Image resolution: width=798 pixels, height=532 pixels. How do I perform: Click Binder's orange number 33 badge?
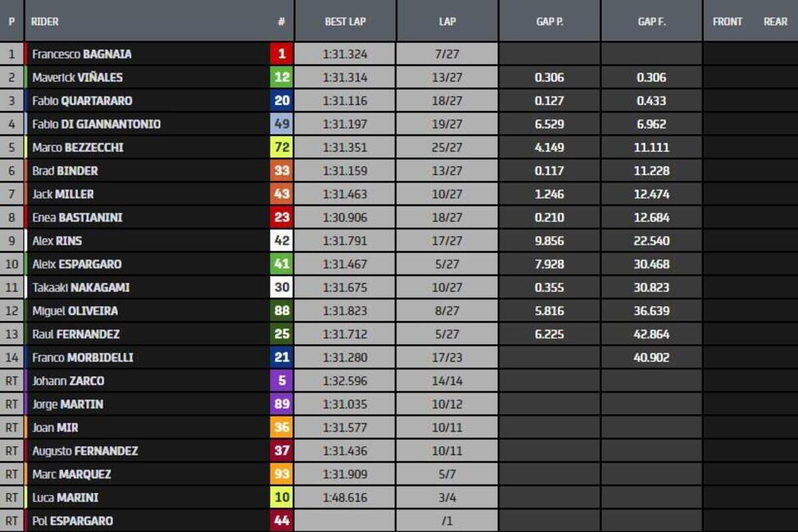click(281, 171)
